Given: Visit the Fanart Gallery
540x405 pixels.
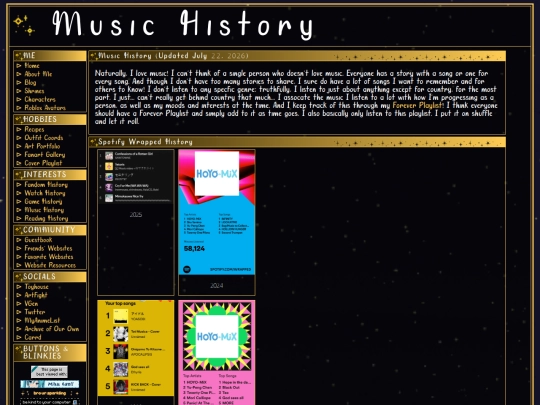Looking at the screenshot, I should [44, 155].
